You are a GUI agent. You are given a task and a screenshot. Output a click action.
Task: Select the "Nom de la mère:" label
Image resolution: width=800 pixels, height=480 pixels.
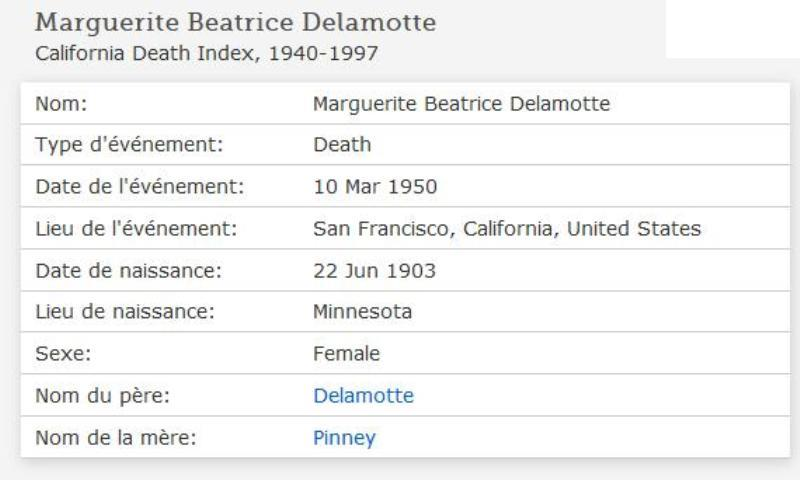pyautogui.click(x=112, y=438)
